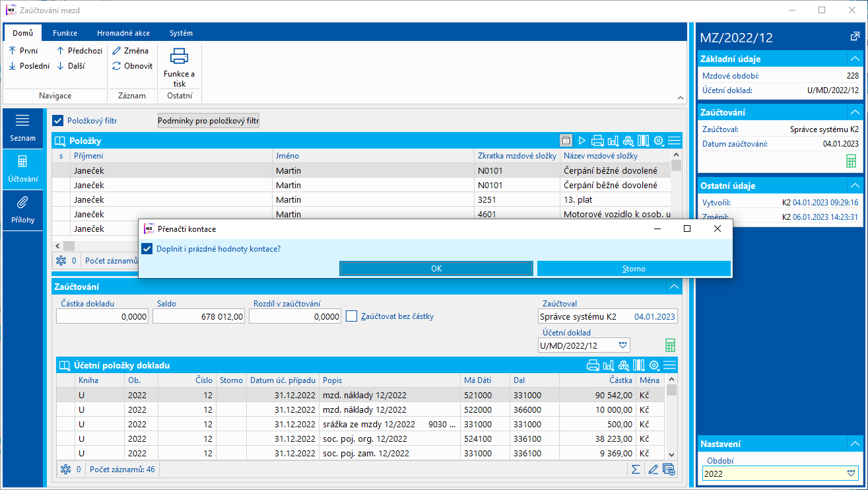Image resolution: width=868 pixels, height=490 pixels.
Task: Open gear settings in Položky header
Action: (x=658, y=141)
